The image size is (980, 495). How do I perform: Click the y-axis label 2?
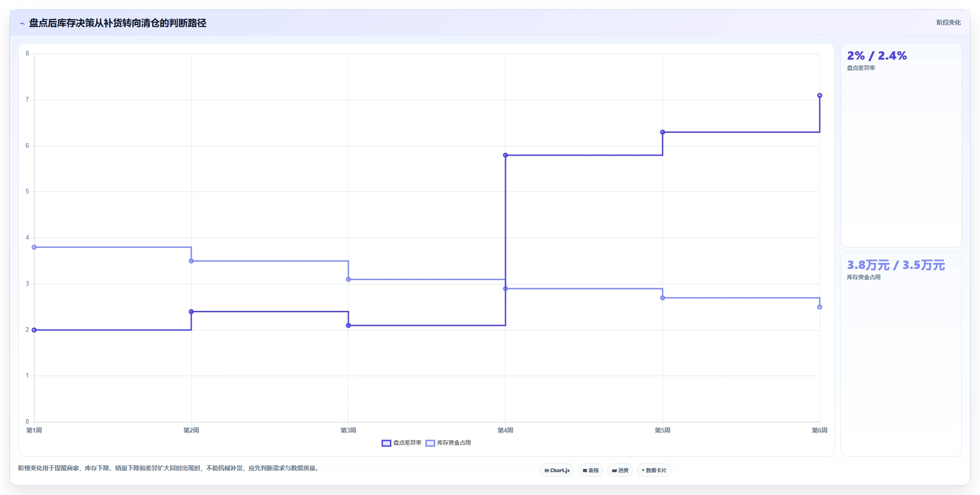coord(27,330)
